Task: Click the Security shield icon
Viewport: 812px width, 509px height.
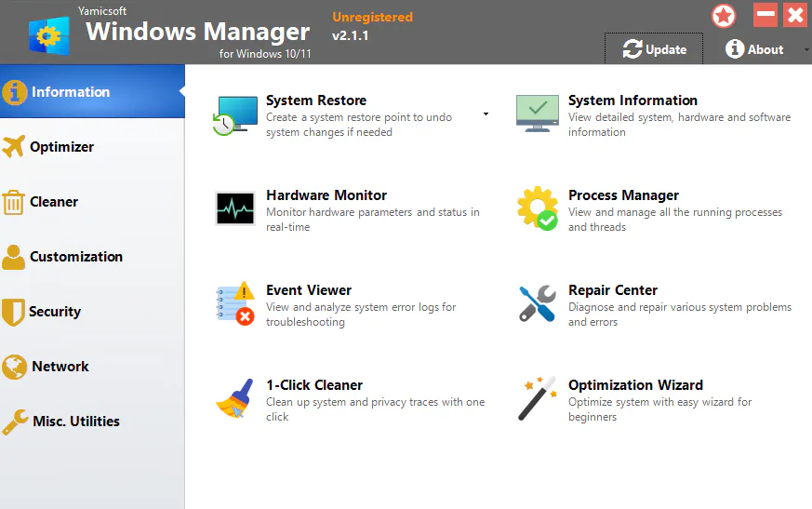Action: pyautogui.click(x=13, y=312)
